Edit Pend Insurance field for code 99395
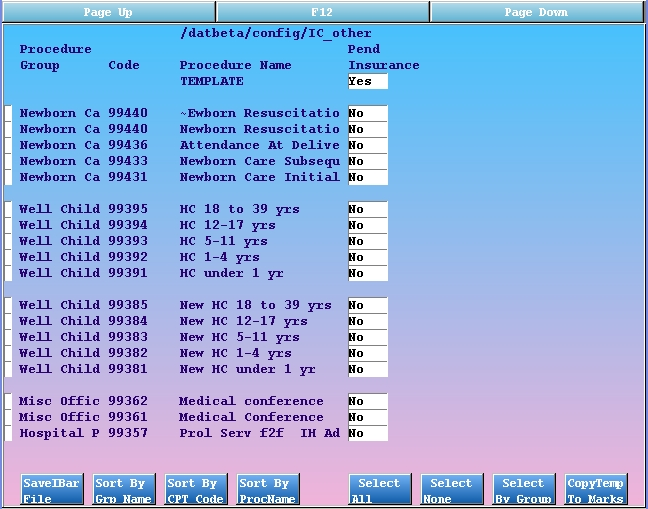The width and height of the screenshot is (648, 509). (x=368, y=209)
